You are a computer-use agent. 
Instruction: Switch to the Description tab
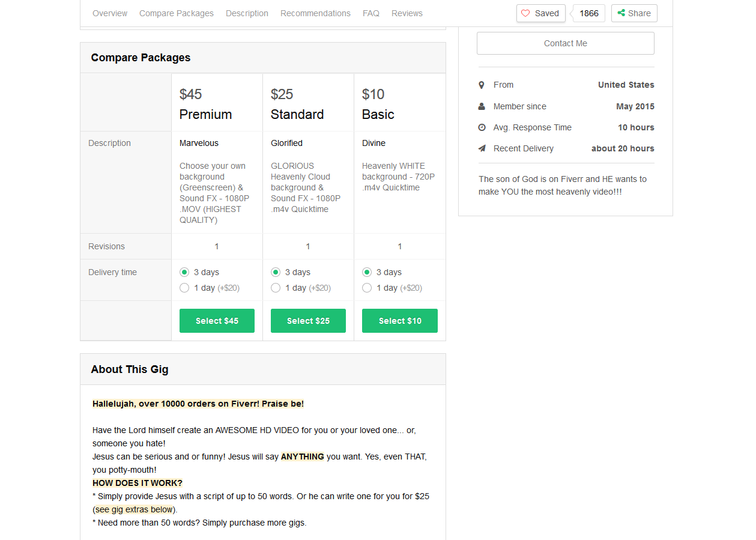247,13
